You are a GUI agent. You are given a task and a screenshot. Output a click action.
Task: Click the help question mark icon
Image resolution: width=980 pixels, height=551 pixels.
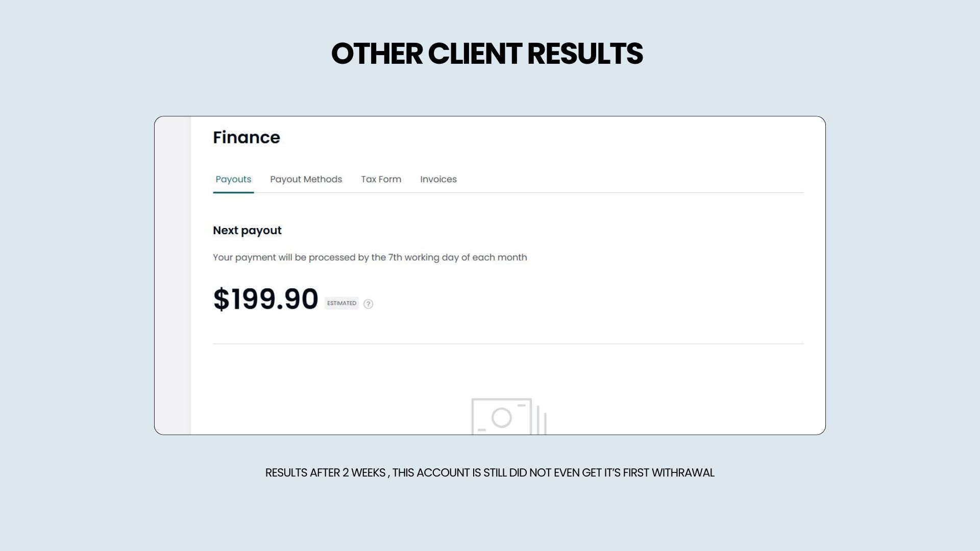[x=368, y=304]
